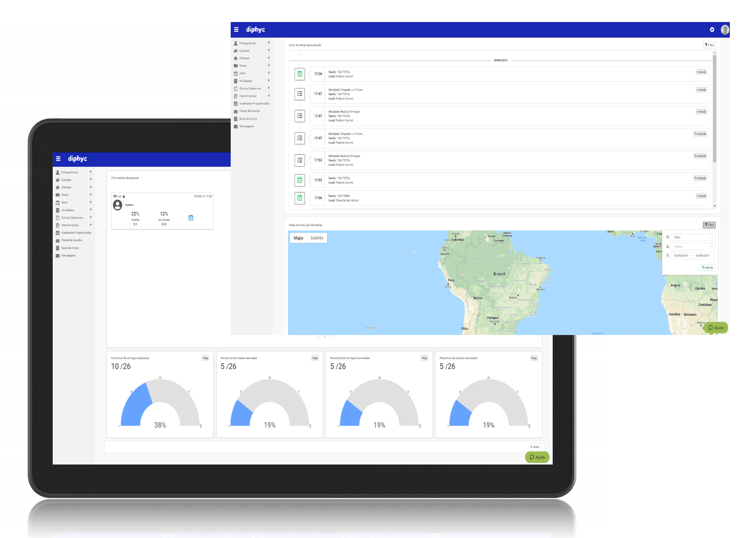756x538 pixels.
Task: Click diphyc logo on tablet dashboard header
Action: pyautogui.click(x=77, y=159)
